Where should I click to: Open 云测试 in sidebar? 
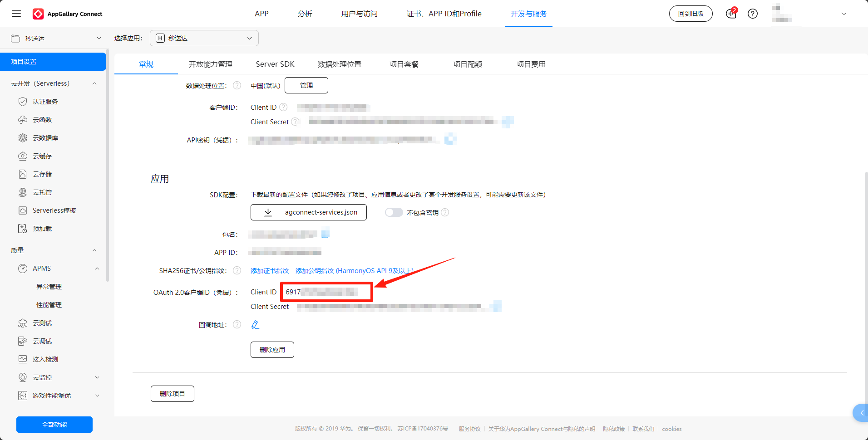click(42, 323)
